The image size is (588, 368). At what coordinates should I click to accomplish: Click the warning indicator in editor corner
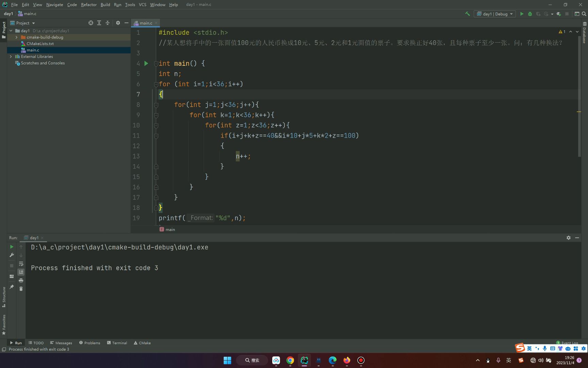pos(562,32)
